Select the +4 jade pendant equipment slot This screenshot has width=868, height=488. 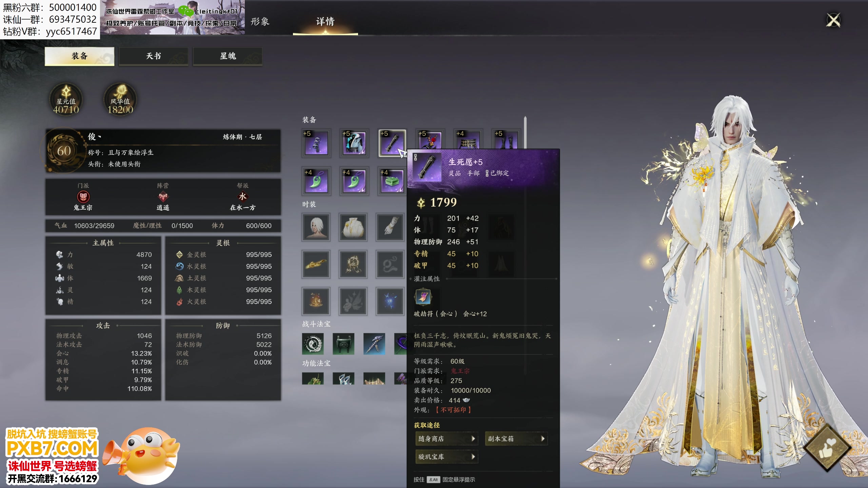316,181
